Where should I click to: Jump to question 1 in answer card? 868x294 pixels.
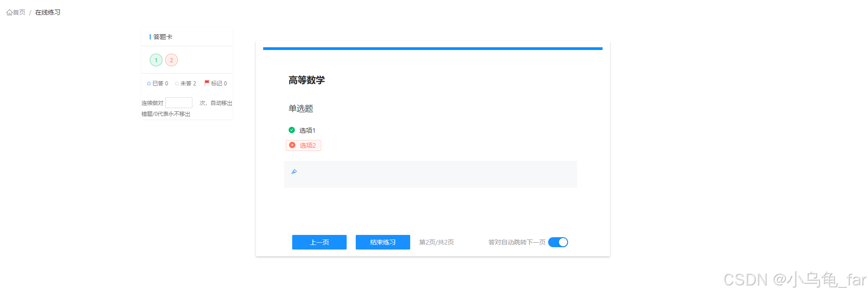tap(156, 60)
